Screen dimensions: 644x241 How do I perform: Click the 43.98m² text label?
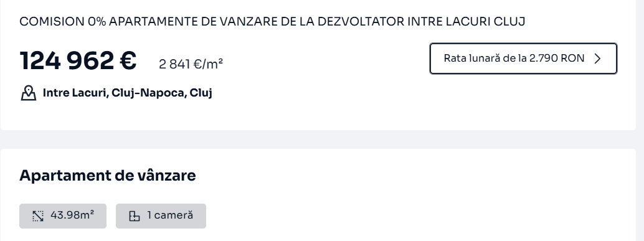click(x=72, y=215)
